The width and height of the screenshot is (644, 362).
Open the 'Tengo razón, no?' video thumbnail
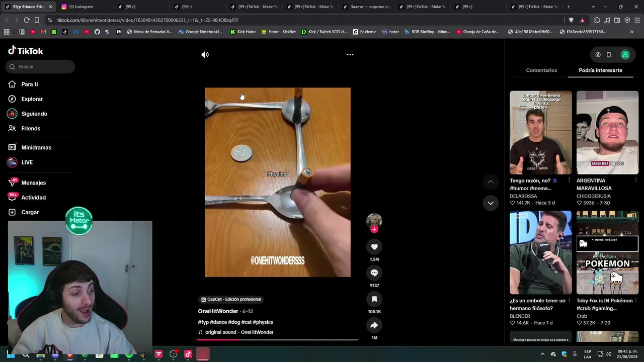(541, 133)
